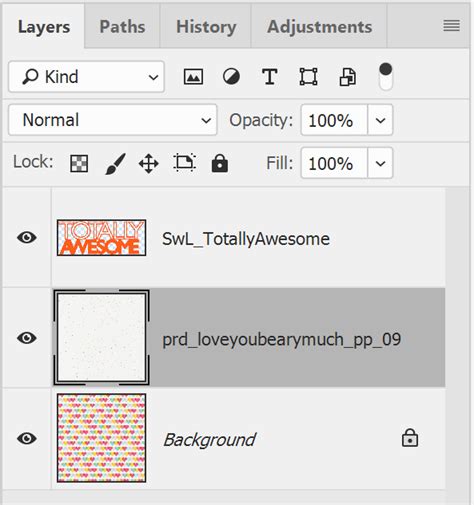Filter layers by pixel layers icon
Viewport: 474px width, 505px height.
pos(193,77)
